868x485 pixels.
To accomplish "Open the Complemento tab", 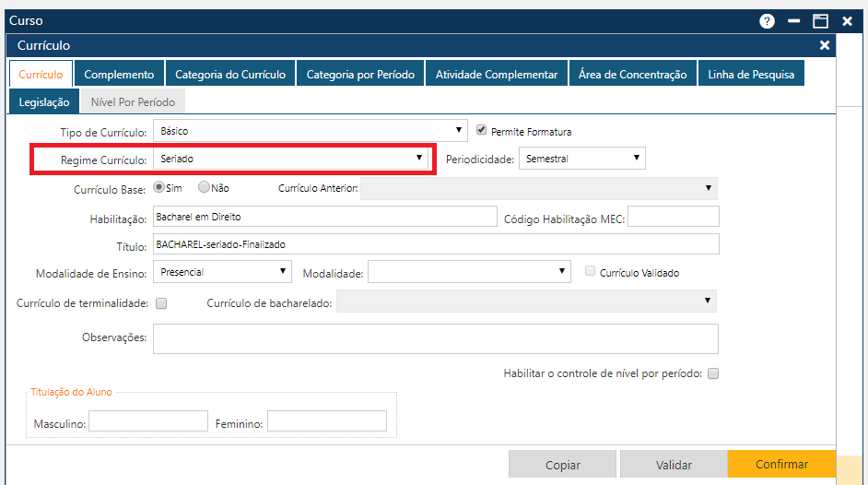I will coord(119,74).
